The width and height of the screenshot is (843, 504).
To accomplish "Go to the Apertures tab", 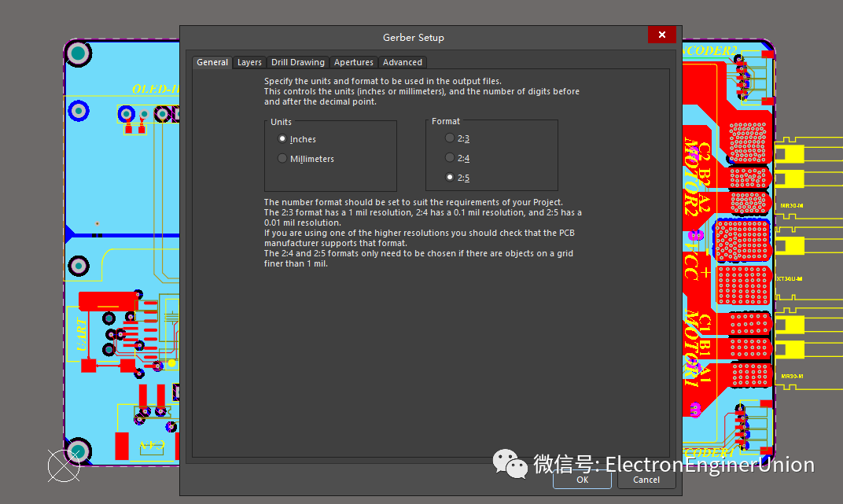I will tap(353, 62).
